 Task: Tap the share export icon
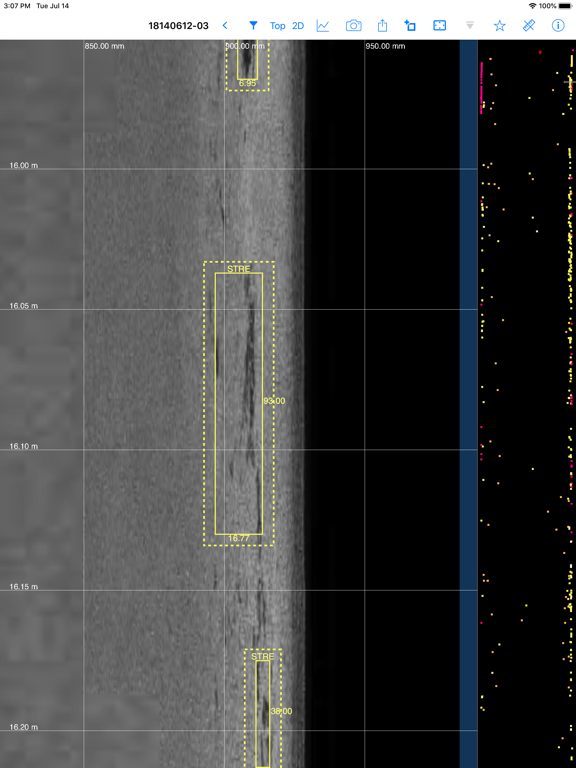coord(382,25)
